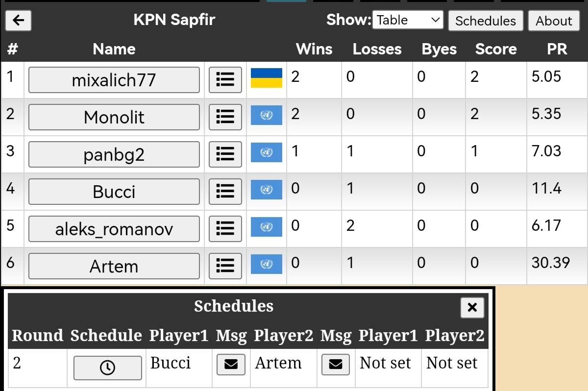Send message to Artem via envelope icon
Screen dimensions: 588x391
pyautogui.click(x=336, y=365)
